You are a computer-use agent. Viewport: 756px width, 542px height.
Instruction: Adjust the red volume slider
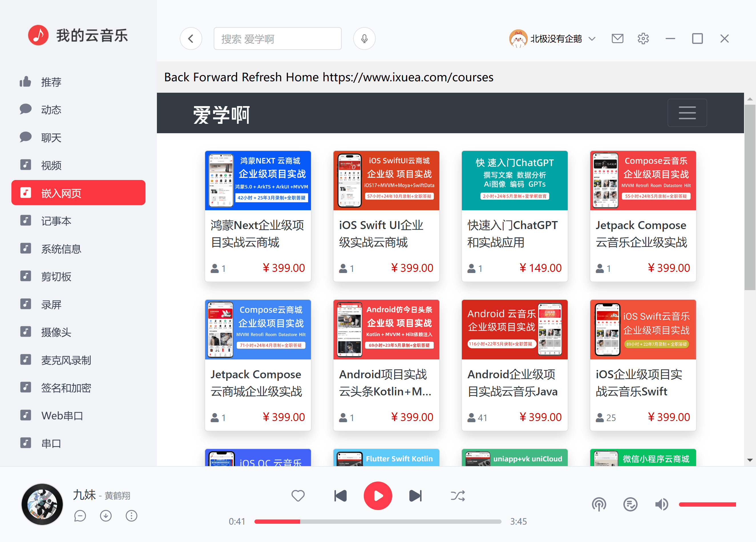tap(707, 504)
